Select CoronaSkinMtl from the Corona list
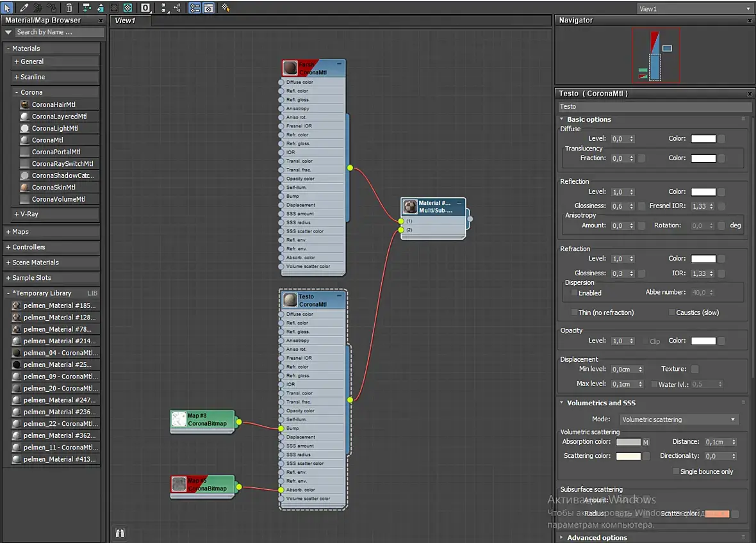Viewport: 756px width, 543px height. pos(53,188)
